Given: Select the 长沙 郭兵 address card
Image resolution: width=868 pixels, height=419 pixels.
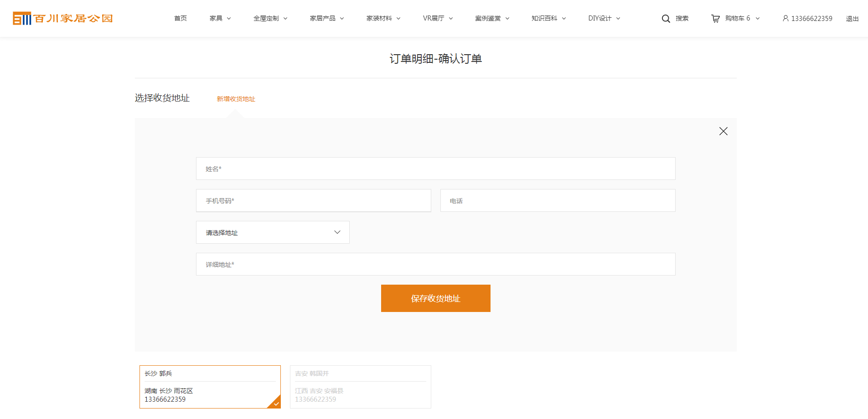Looking at the screenshot, I should tap(210, 387).
